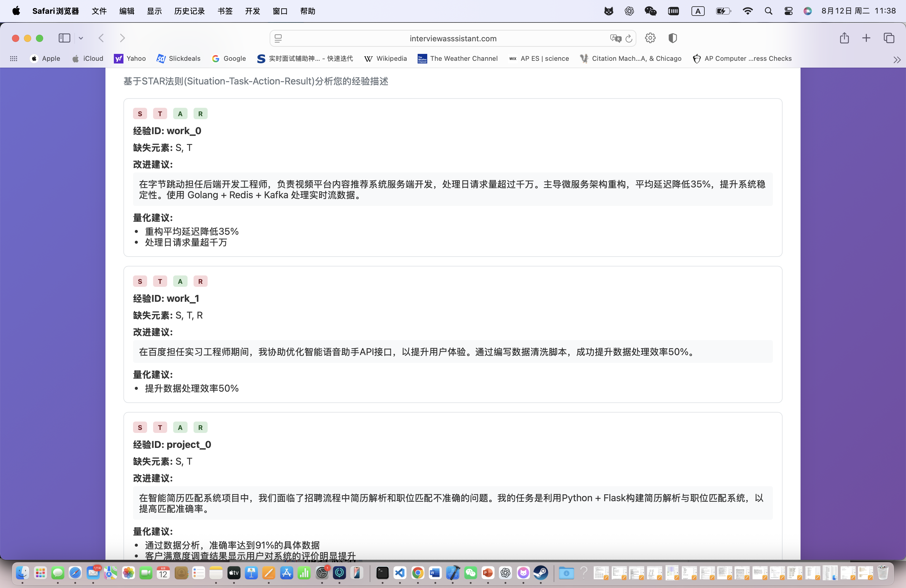906x588 pixels.
Task: Click the S badge in the work_0 card
Action: [140, 114]
